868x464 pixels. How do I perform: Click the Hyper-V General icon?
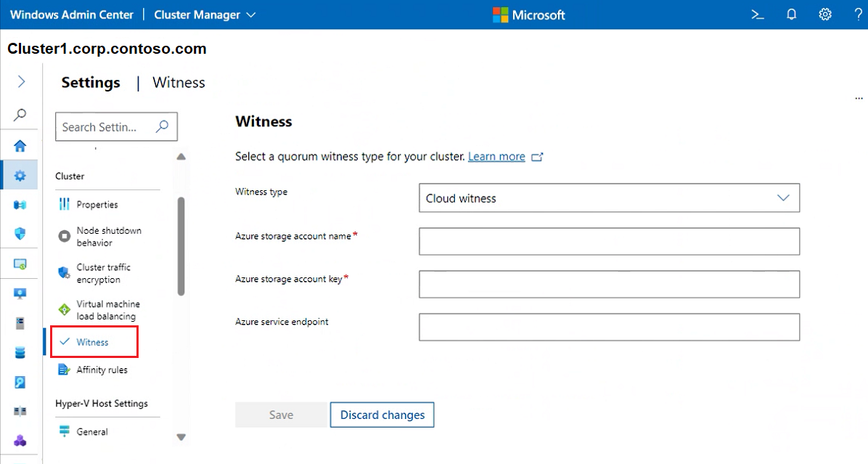(x=64, y=431)
